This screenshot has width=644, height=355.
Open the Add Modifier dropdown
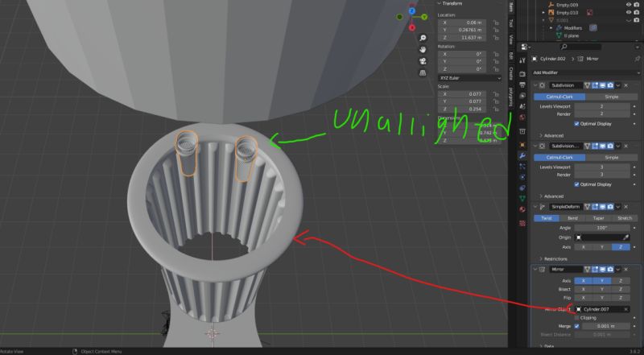(585, 72)
